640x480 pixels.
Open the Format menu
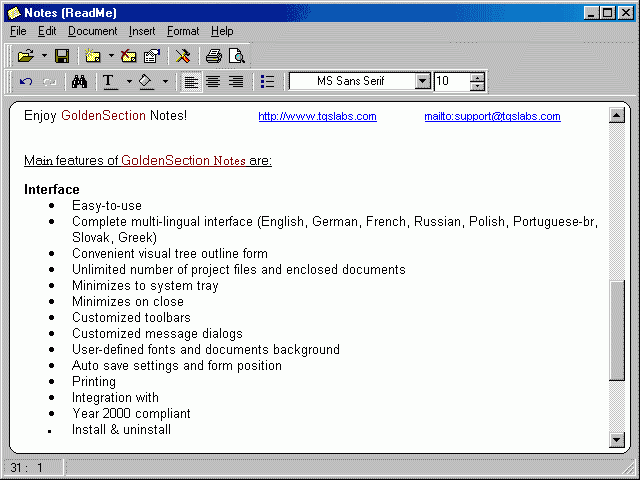[183, 31]
